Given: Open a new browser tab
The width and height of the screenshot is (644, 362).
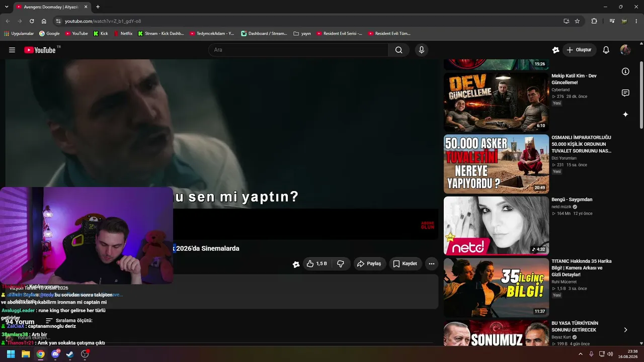Looking at the screenshot, I should click(98, 7).
